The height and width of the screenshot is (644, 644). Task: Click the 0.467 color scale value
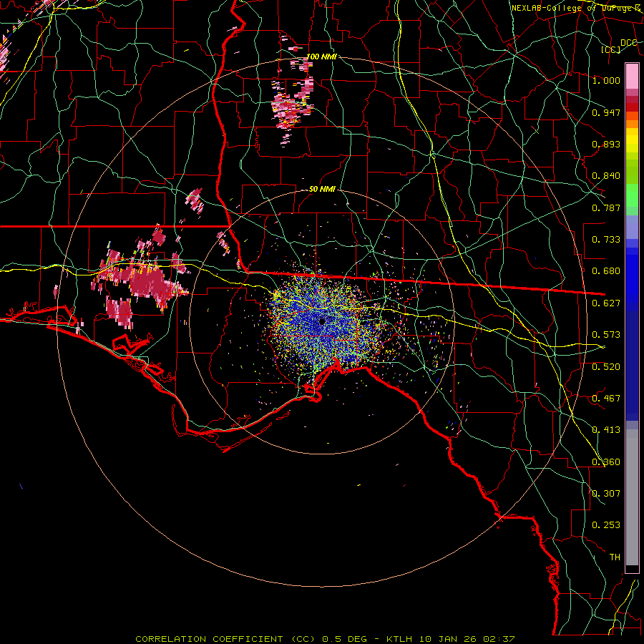click(606, 399)
